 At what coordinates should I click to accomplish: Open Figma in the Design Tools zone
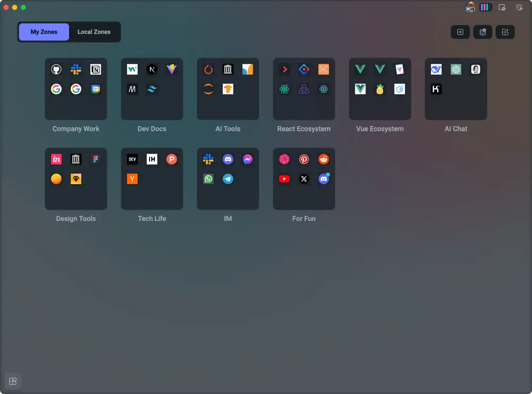[x=96, y=159]
